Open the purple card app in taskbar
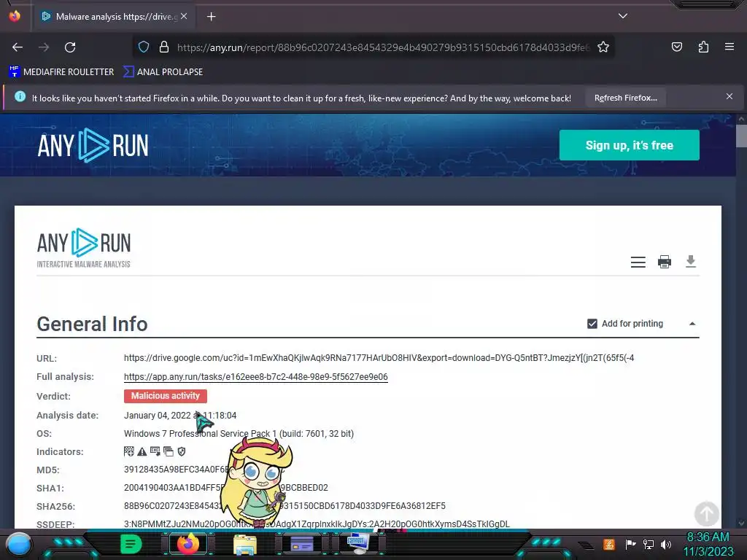The height and width of the screenshot is (560, 747). 302,544
